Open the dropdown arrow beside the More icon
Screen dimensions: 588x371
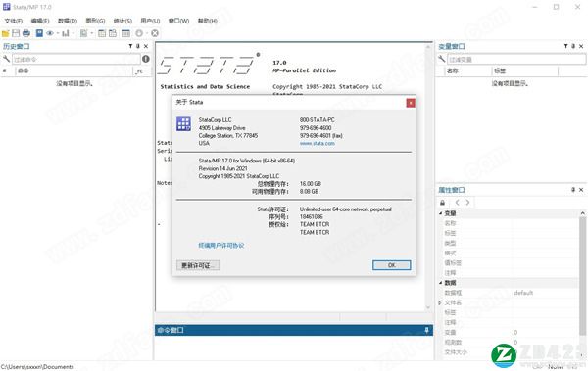point(146,33)
